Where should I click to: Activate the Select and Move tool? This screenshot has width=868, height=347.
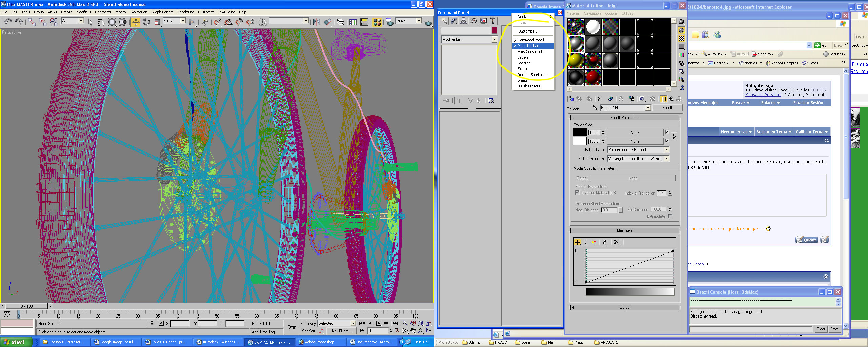click(136, 22)
